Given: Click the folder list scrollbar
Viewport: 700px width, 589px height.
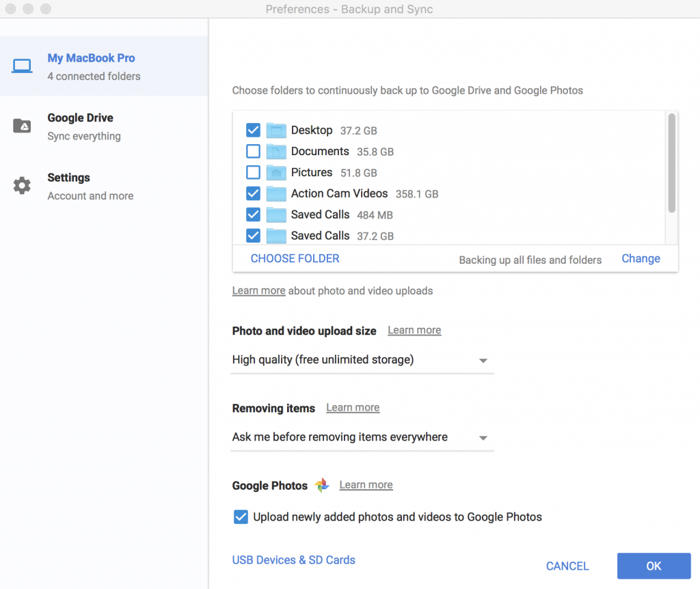Looking at the screenshot, I should tap(671, 164).
